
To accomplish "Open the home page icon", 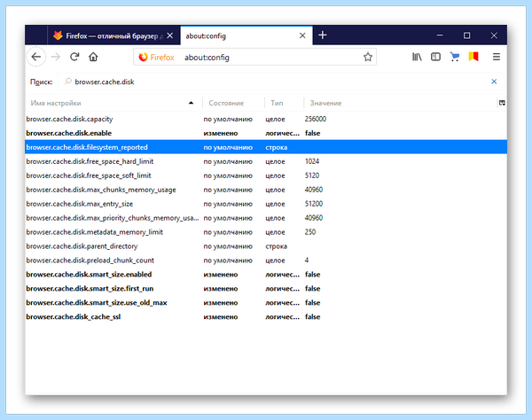I will point(93,57).
